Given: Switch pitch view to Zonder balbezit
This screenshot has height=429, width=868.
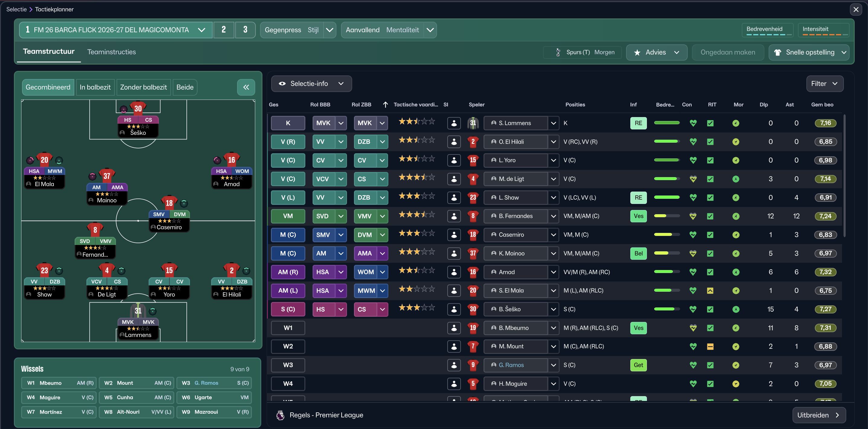Looking at the screenshot, I should [143, 87].
